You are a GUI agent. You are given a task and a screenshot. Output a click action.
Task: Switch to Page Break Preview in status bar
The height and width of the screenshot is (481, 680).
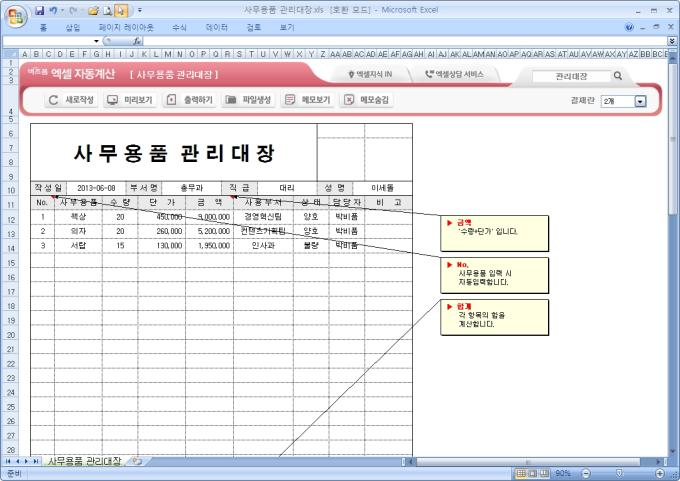(x=544, y=473)
